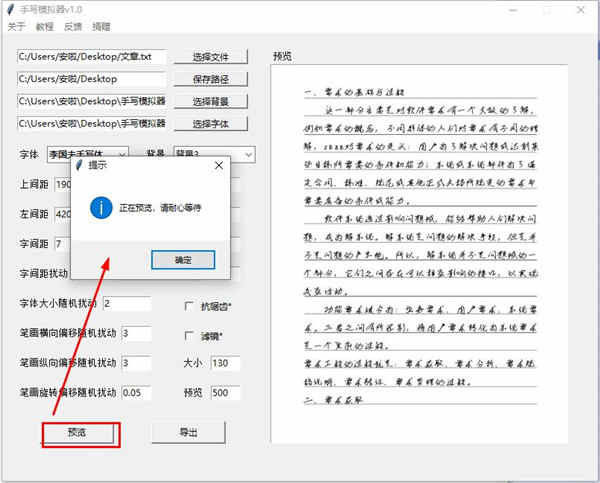The height and width of the screenshot is (483, 600).
Task: Click the 选择字体 button
Action: coord(211,124)
